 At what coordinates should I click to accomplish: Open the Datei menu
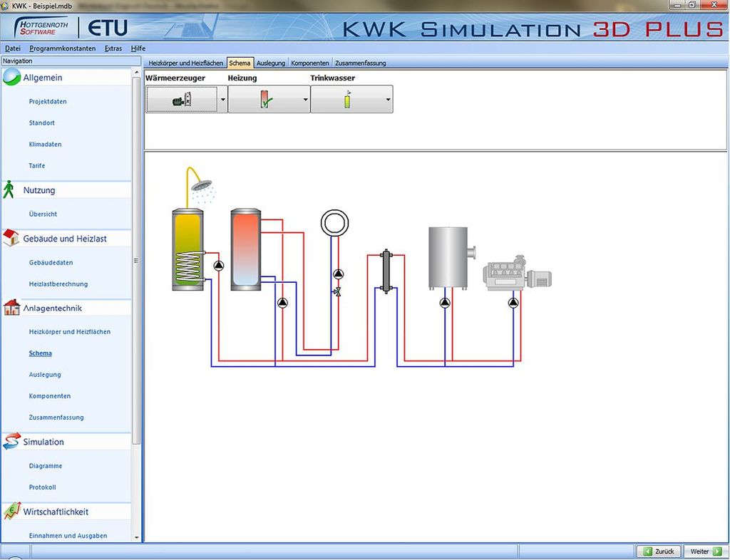click(x=13, y=48)
